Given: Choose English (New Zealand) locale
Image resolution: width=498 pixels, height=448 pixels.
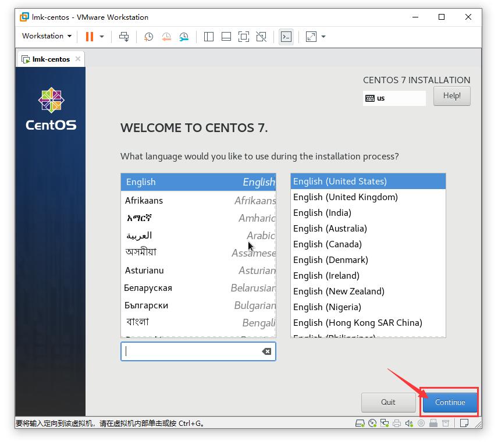Looking at the screenshot, I should [x=368, y=291].
